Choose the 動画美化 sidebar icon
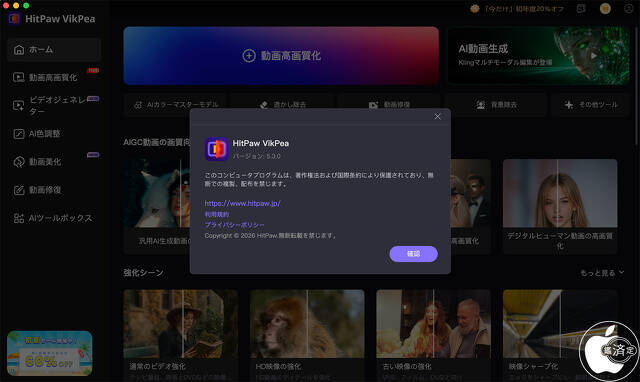Screen dimensions: 640x382 point(19,162)
